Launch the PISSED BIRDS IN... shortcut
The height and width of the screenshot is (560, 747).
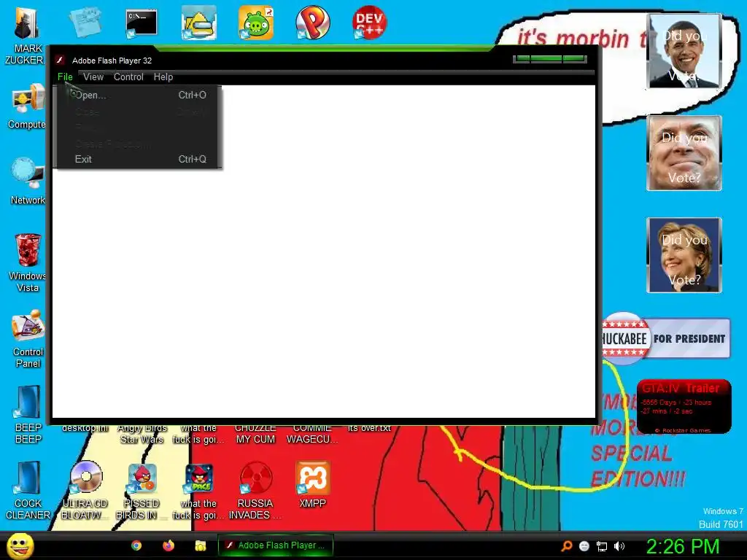(141, 490)
